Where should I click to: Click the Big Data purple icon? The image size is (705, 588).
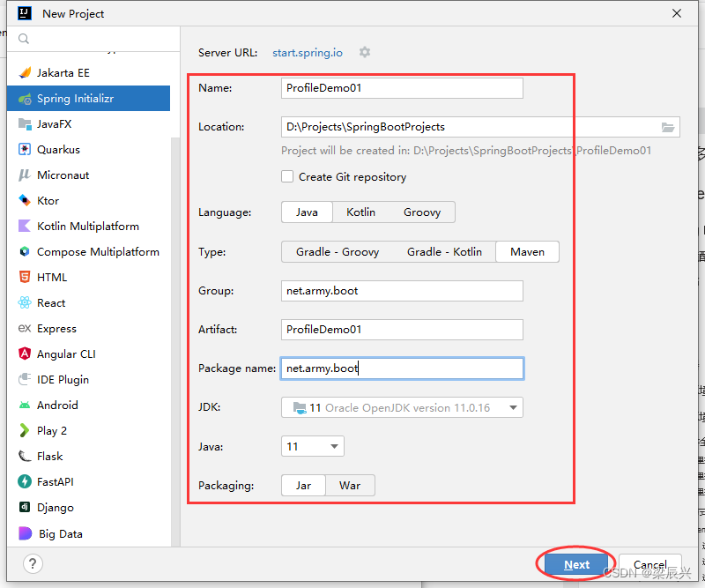(x=26, y=533)
